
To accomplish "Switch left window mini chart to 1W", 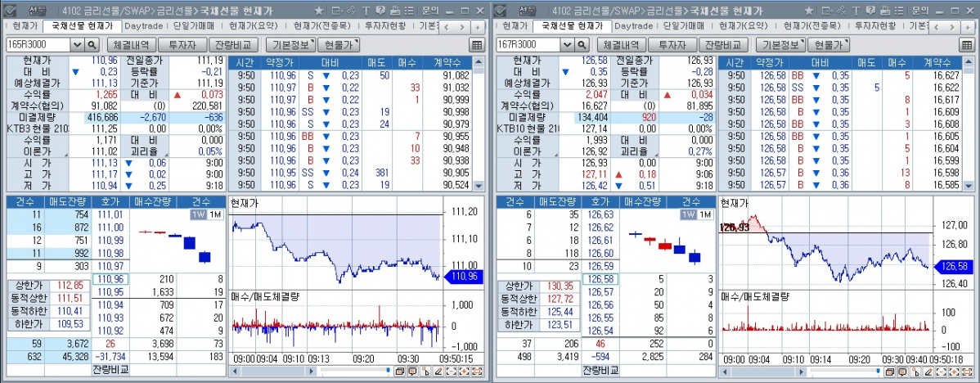I will tap(198, 214).
